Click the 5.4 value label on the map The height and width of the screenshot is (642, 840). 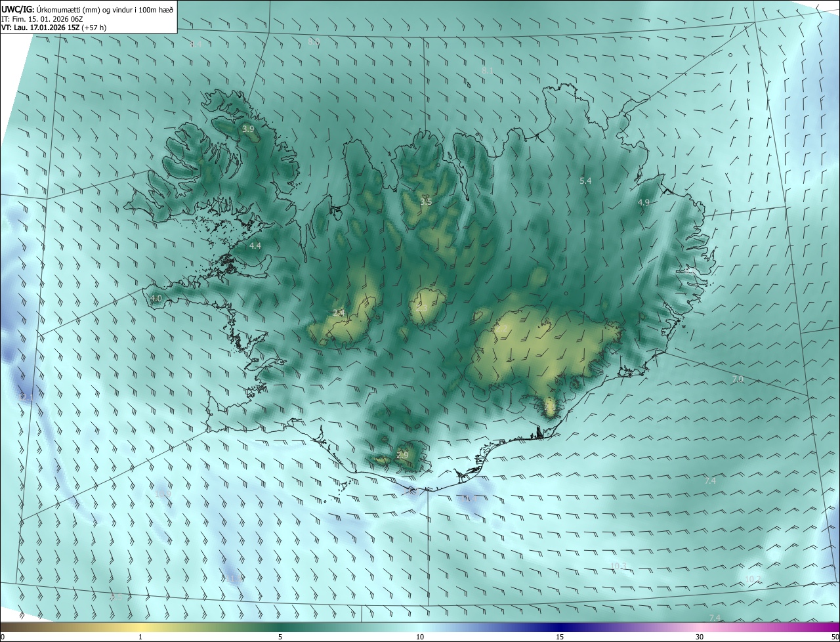[585, 181]
